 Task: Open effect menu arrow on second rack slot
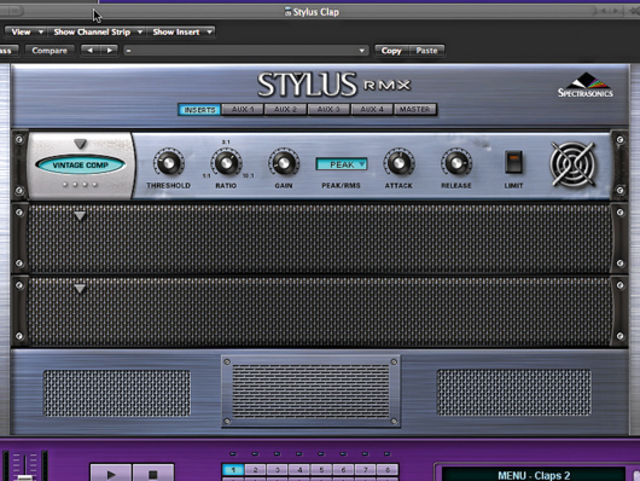(x=80, y=216)
